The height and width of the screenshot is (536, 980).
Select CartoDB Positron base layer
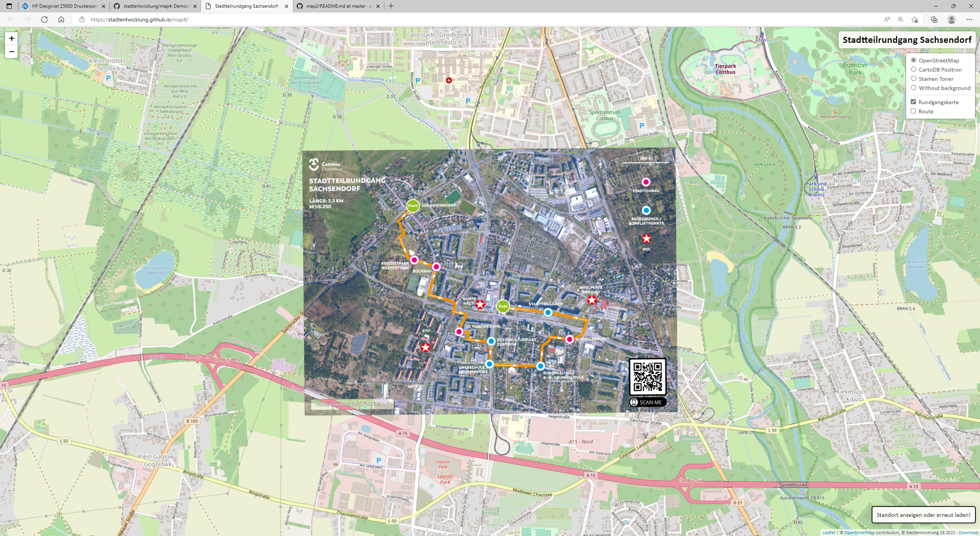tap(913, 69)
